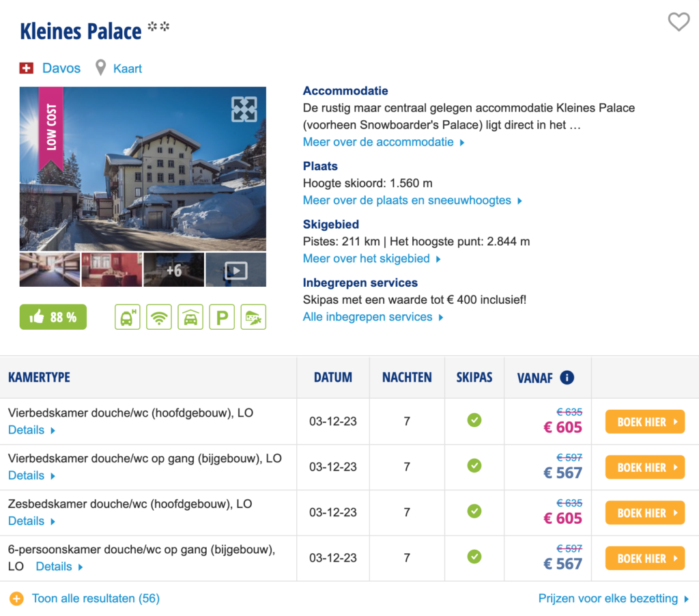Open Meer over de accommodatie link

pyautogui.click(x=384, y=142)
